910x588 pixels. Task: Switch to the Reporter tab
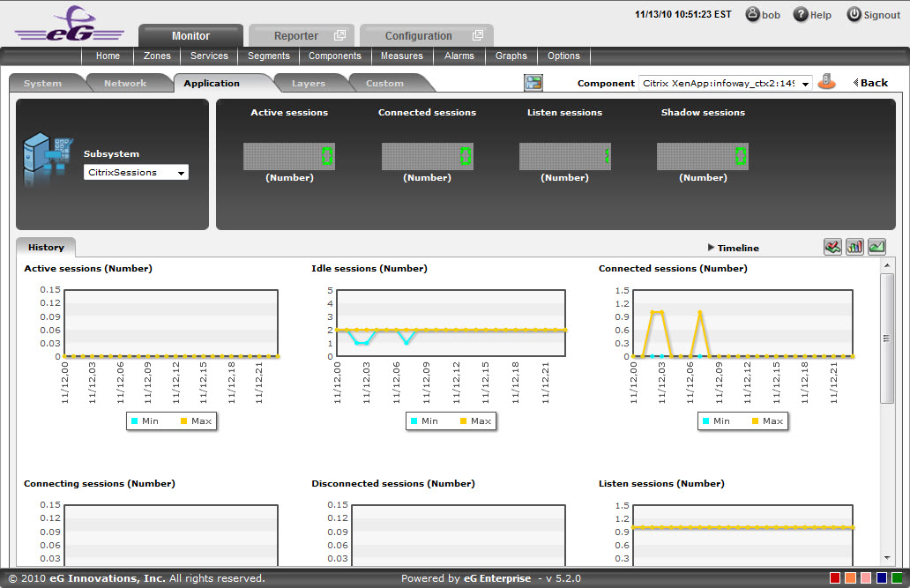pyautogui.click(x=302, y=35)
